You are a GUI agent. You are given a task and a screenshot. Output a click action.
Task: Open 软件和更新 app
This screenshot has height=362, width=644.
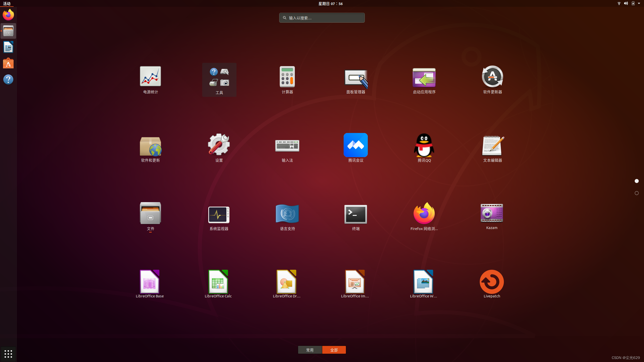click(150, 148)
